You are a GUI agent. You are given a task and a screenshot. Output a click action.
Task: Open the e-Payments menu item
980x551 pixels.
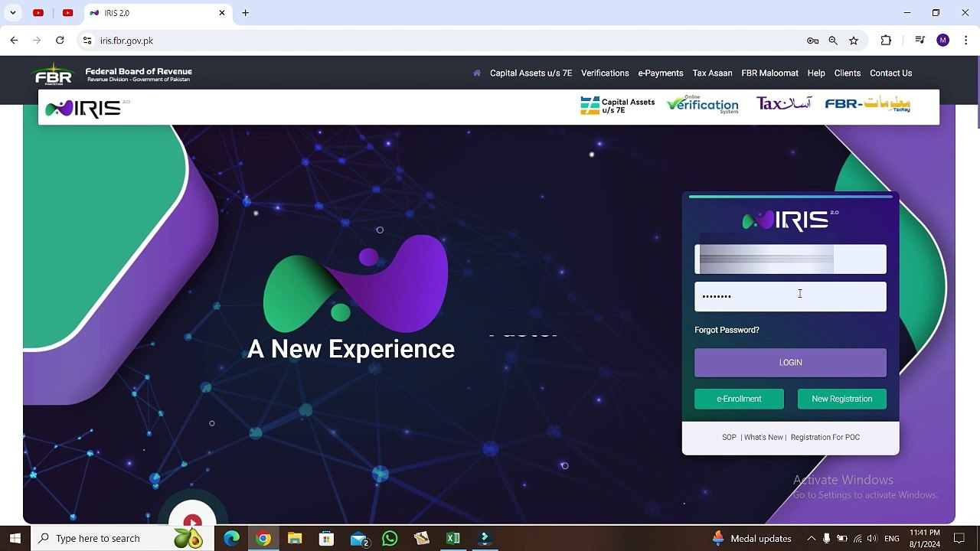click(661, 73)
